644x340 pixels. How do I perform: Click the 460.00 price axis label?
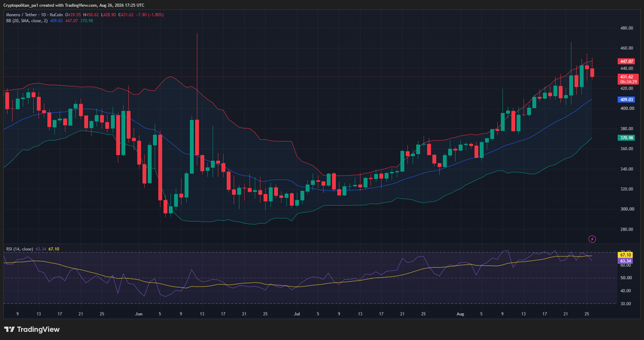coord(626,48)
